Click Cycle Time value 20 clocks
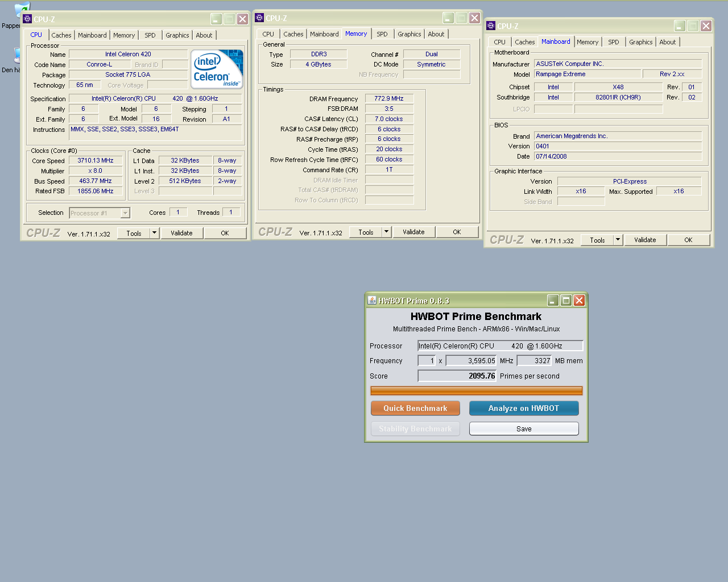The height and width of the screenshot is (582, 728). tap(389, 149)
